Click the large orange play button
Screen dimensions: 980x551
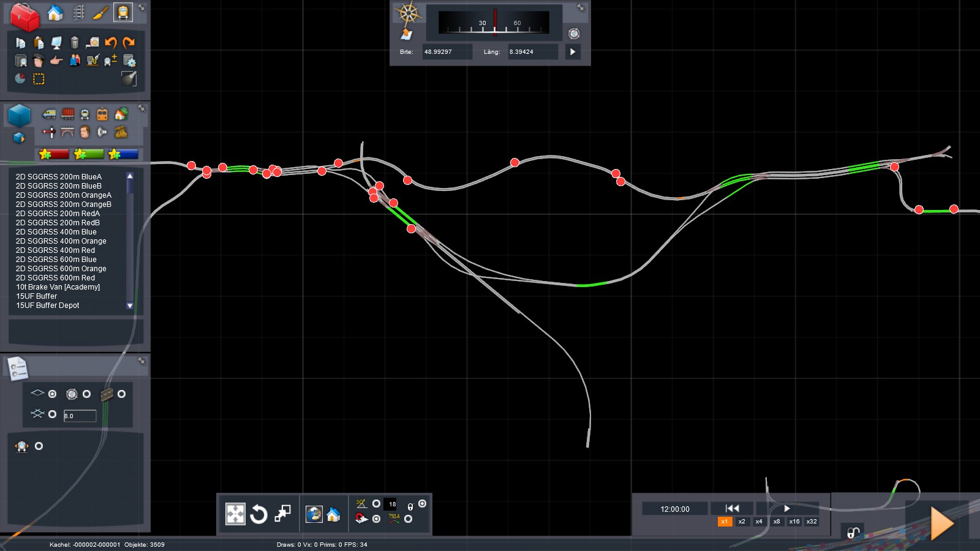(942, 523)
